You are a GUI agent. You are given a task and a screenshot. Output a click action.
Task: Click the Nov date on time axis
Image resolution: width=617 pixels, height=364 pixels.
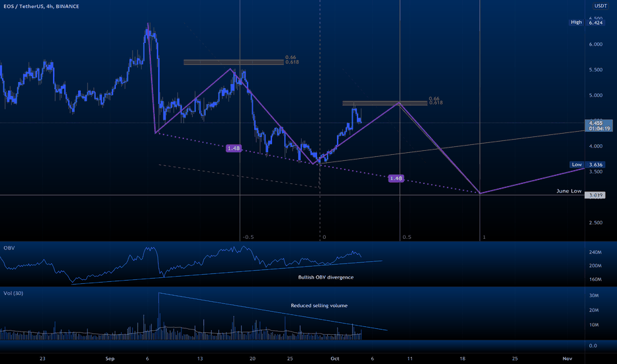567,359
